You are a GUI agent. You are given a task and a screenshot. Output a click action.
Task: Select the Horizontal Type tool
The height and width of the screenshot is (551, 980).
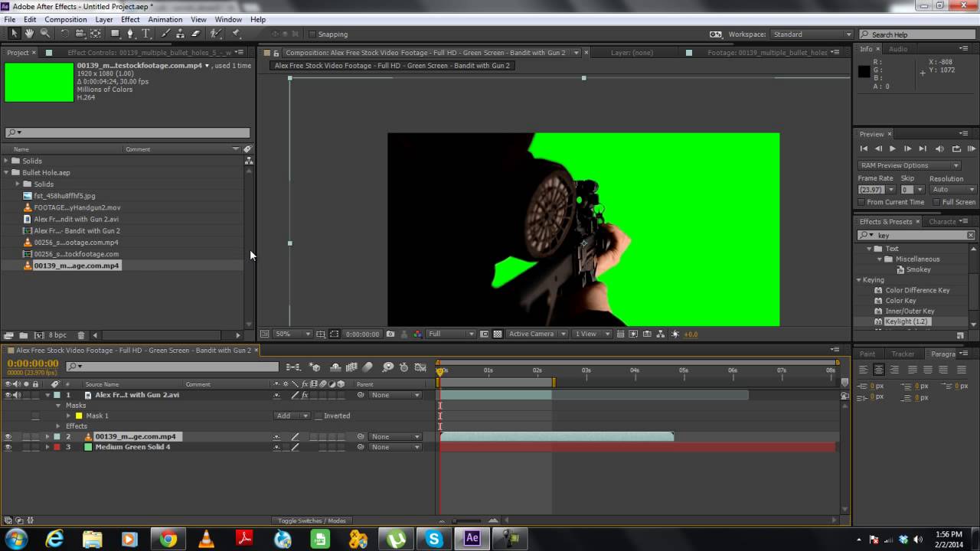145,34
